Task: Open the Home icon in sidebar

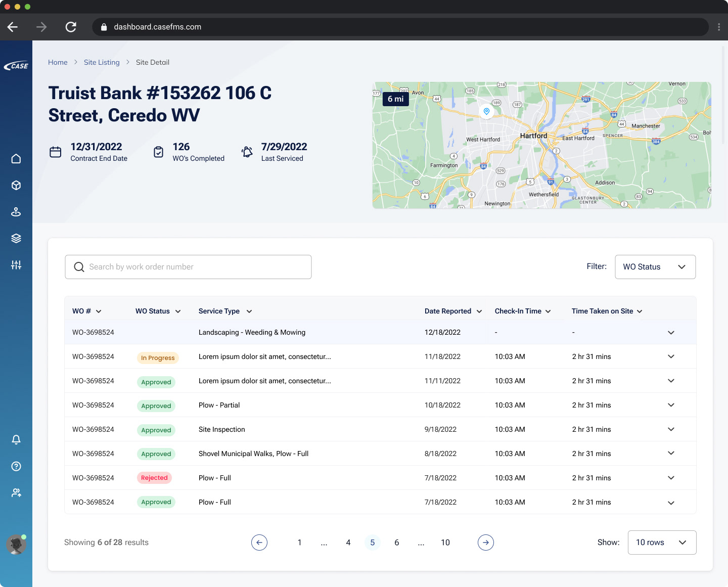Action: click(x=16, y=159)
